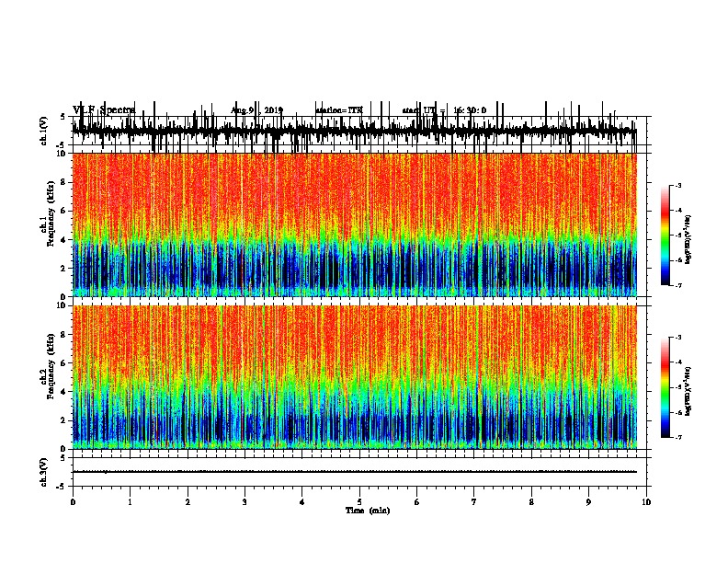Click the ch.1 spectrogram color bar
The image size is (728, 563).
[x=665, y=236]
